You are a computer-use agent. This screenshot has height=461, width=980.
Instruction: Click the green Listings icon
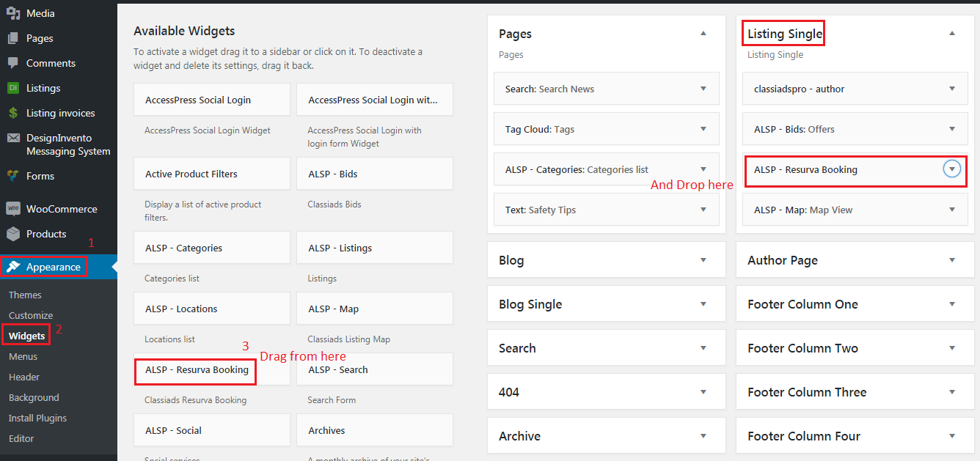coord(13,88)
